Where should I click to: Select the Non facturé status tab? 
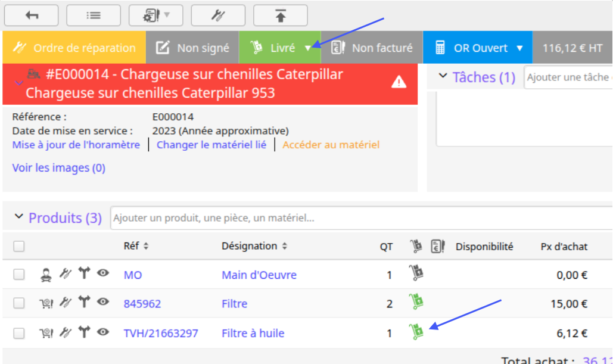coord(372,48)
